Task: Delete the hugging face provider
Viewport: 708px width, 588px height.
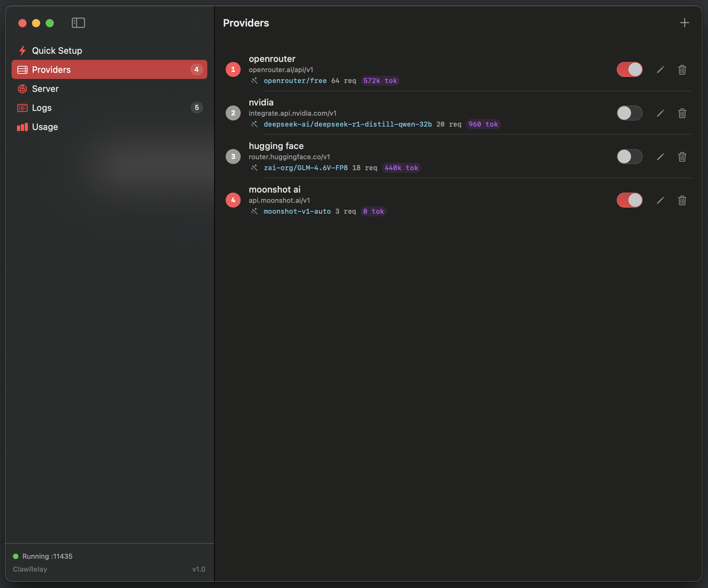Action: pyautogui.click(x=682, y=157)
